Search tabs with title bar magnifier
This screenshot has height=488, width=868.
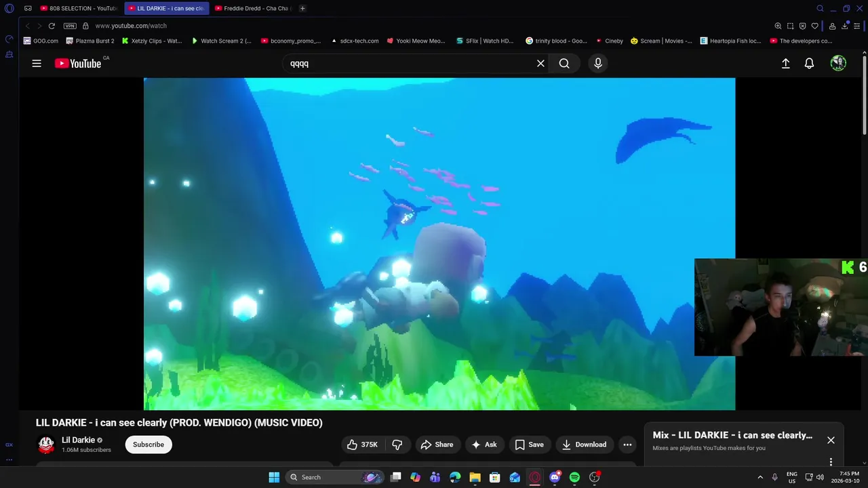click(x=820, y=8)
